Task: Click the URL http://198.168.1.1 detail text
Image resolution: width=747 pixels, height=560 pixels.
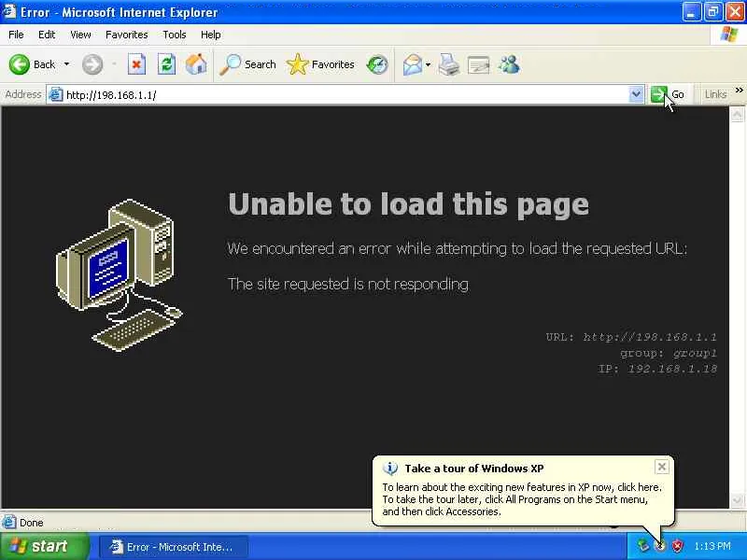Action: coord(631,337)
